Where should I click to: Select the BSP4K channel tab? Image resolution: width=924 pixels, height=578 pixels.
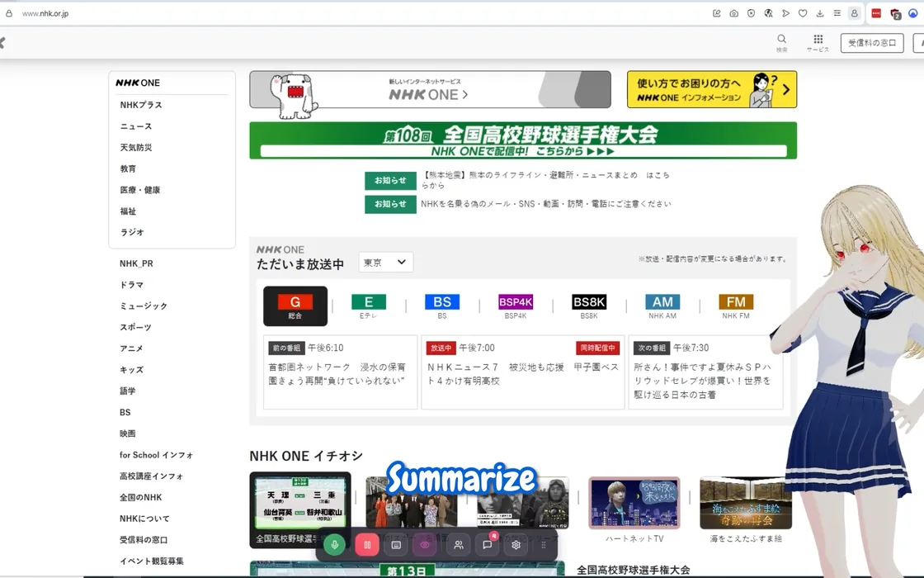pyautogui.click(x=516, y=306)
